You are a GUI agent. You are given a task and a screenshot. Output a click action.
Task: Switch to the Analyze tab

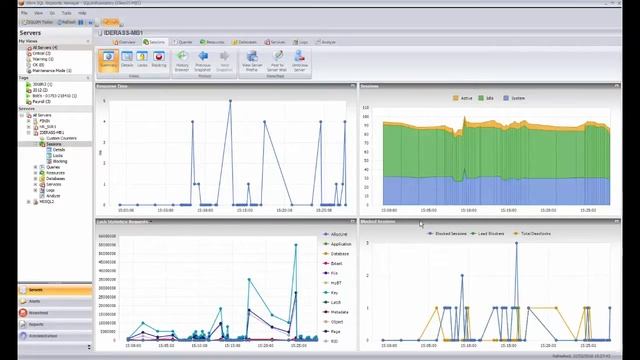click(x=326, y=42)
